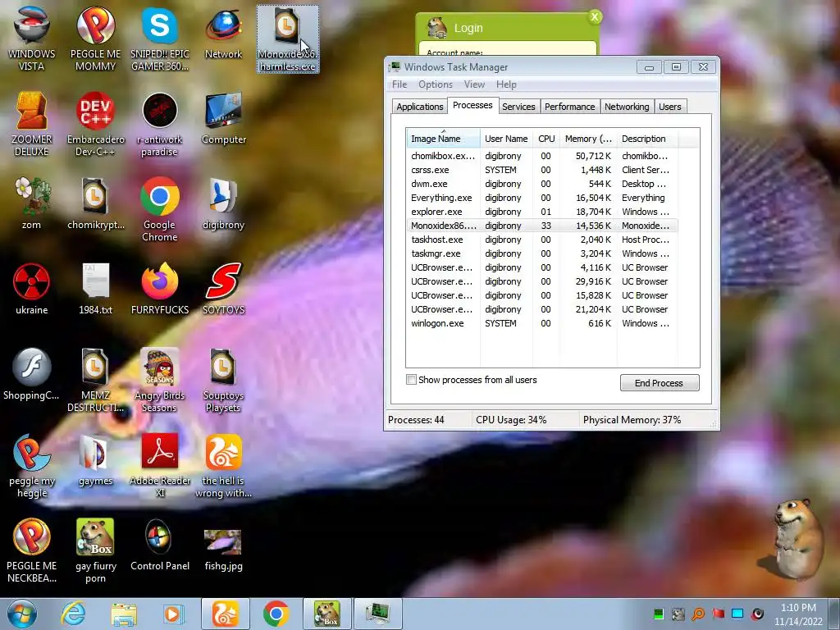The height and width of the screenshot is (630, 840).
Task: Select the ZOOMER DELUXE desktop icon
Action: click(31, 124)
